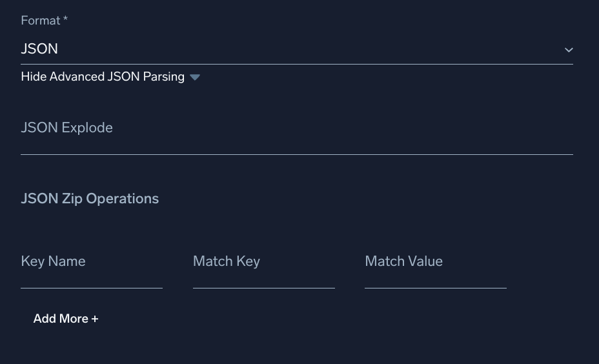This screenshot has height=364, width=599.
Task: Click the triangle beside Hide Advanced JSON Parsing
Action: pos(195,77)
